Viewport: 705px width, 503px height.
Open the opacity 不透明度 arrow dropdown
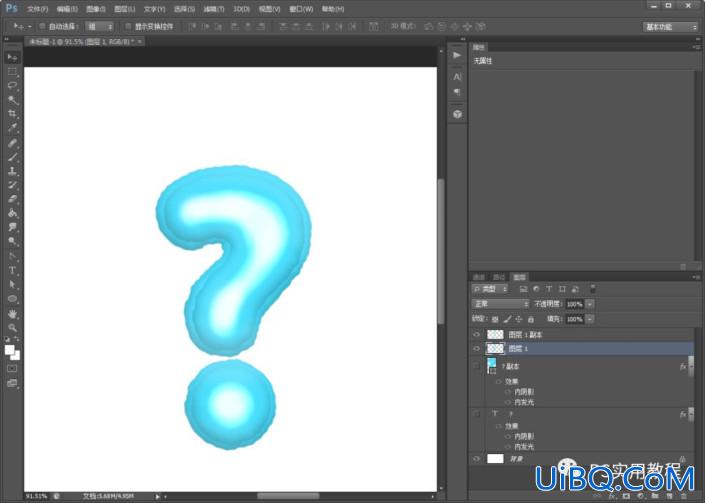[x=590, y=304]
